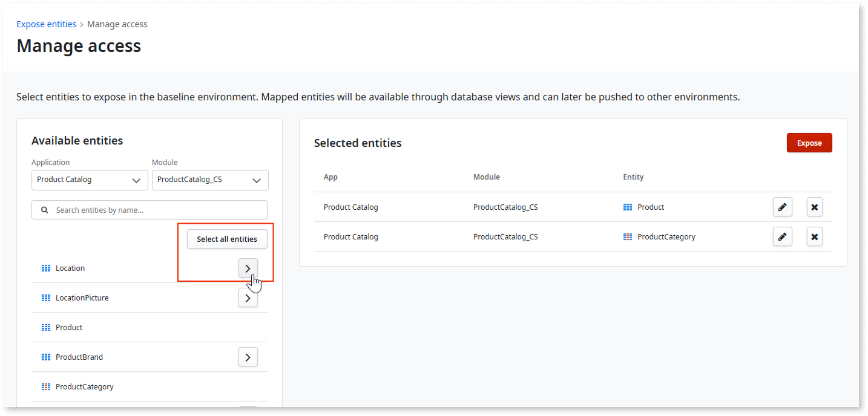Click Select all entities
This screenshot has width=868, height=416.
226,239
